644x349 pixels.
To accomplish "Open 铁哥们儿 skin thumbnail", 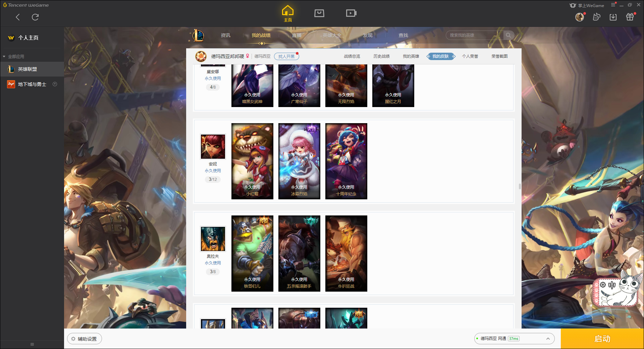I will coord(252,253).
